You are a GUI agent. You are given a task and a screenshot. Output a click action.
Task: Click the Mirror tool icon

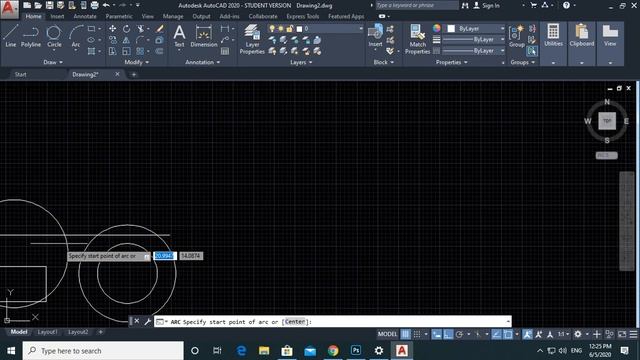pos(127,40)
